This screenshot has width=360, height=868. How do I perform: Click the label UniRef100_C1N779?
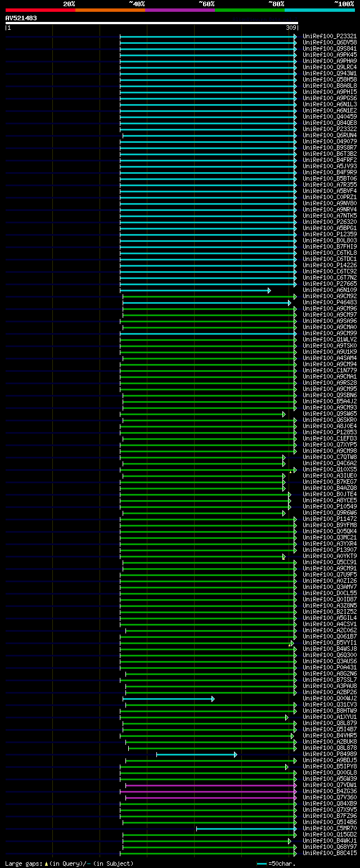(x=330, y=370)
